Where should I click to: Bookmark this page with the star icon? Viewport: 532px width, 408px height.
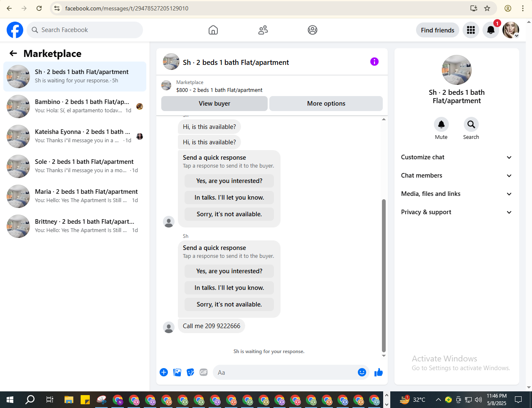point(487,8)
